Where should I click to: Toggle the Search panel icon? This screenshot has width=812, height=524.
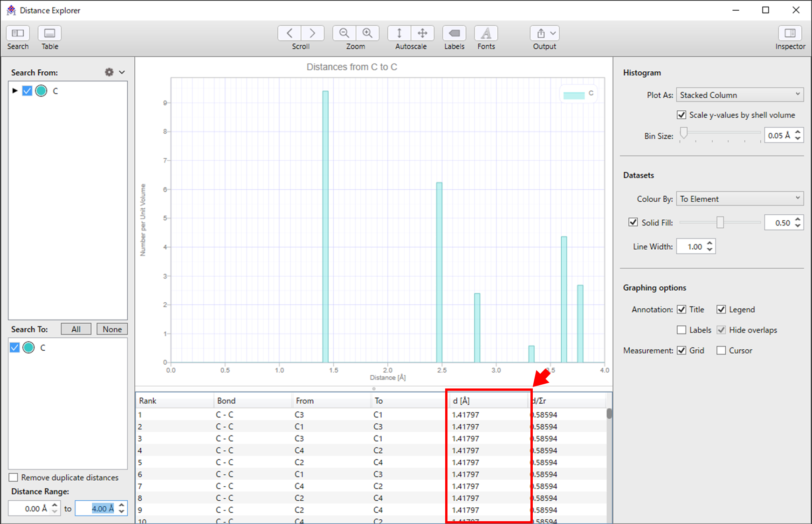18,34
